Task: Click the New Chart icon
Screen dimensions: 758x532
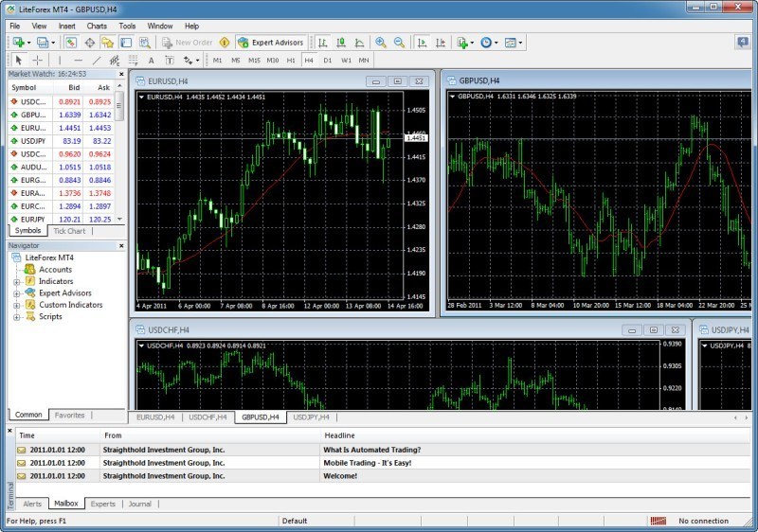Action: pyautogui.click(x=18, y=43)
